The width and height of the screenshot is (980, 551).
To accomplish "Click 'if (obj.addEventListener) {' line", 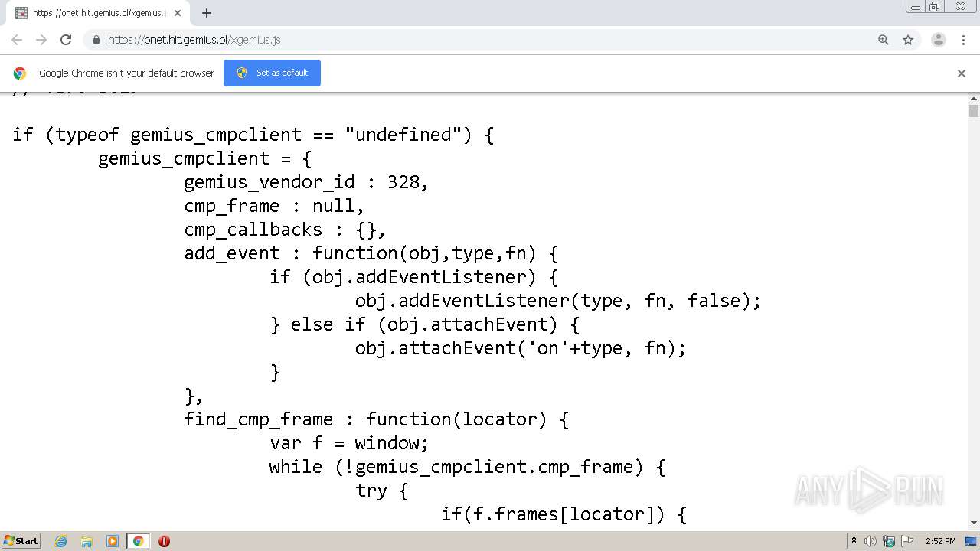I will pos(413,277).
